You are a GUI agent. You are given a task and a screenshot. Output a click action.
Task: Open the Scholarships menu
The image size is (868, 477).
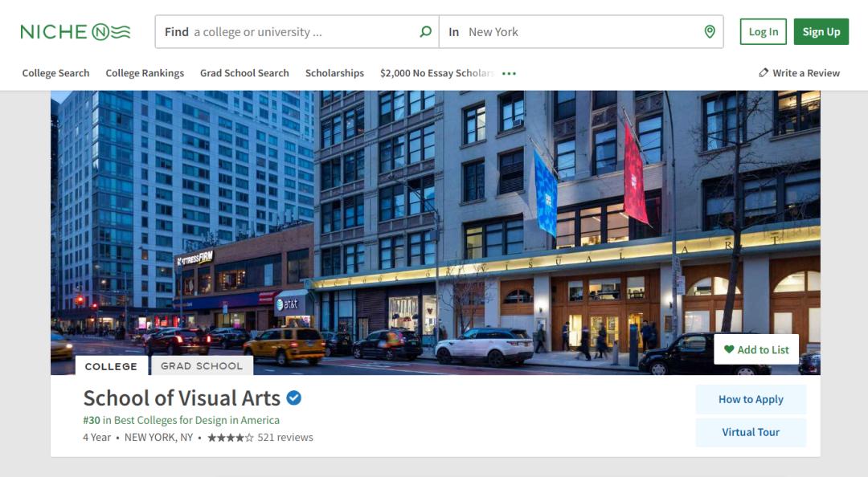(x=334, y=73)
